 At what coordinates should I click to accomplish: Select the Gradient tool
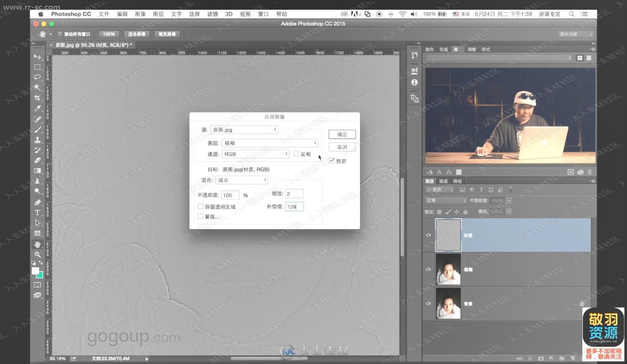[37, 171]
